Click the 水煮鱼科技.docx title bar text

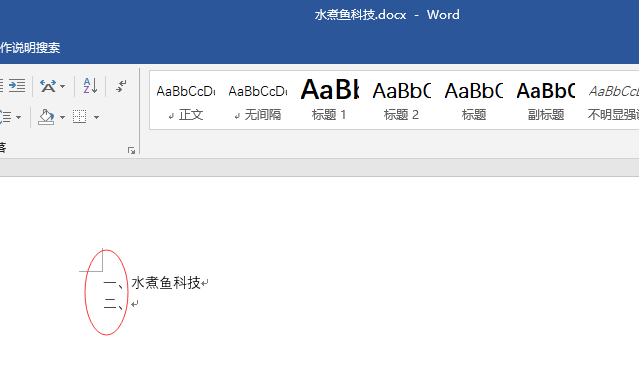point(360,15)
